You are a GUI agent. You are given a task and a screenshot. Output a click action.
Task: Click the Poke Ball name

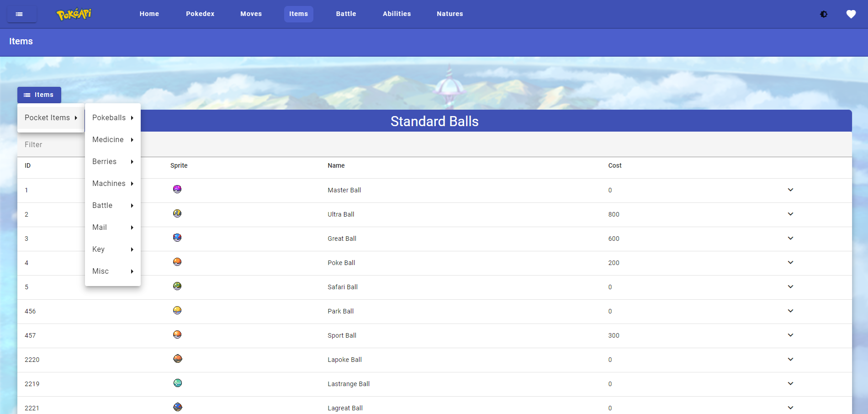click(x=341, y=263)
